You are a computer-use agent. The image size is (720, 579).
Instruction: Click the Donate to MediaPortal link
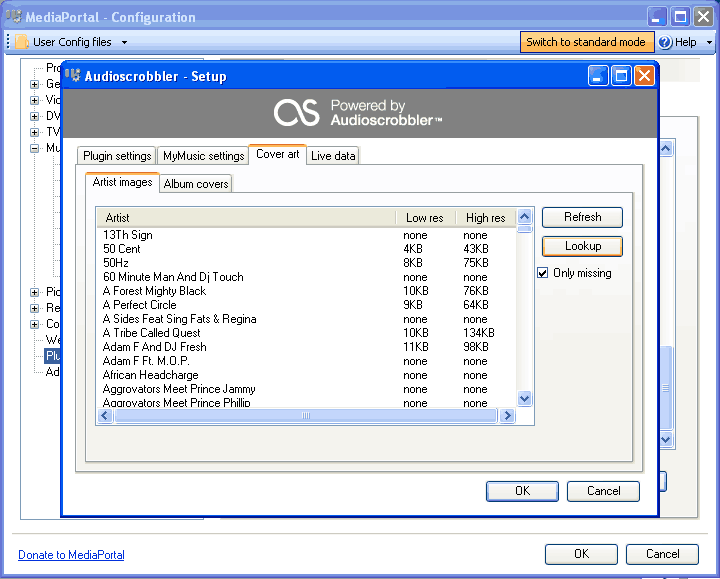click(x=71, y=555)
